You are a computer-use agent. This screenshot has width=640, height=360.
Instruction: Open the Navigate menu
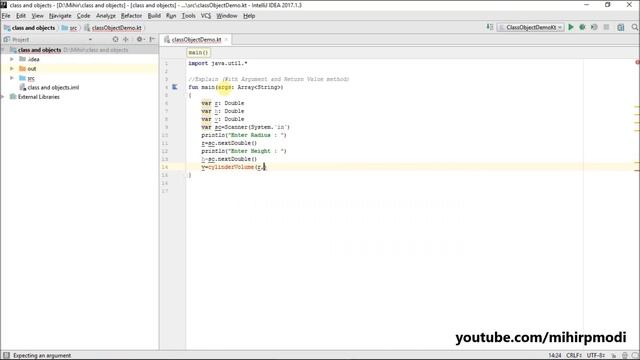pyautogui.click(x=60, y=16)
